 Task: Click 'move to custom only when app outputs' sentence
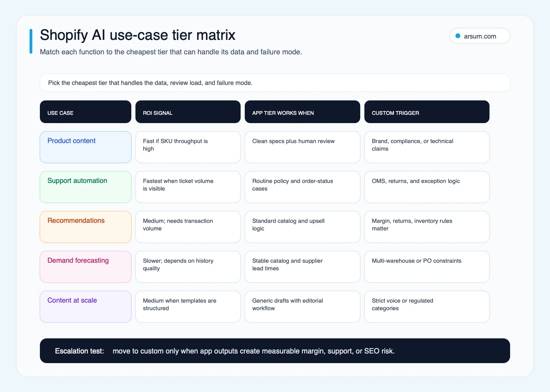254,351
